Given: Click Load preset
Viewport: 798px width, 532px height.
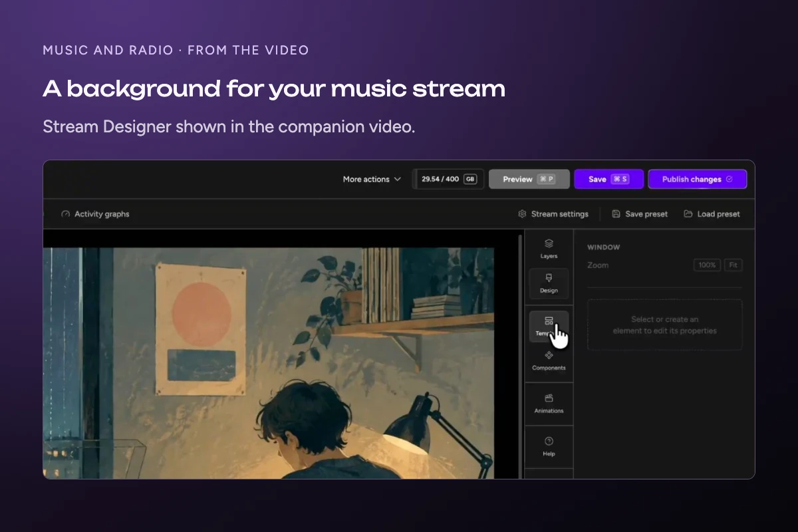Looking at the screenshot, I should (x=712, y=214).
